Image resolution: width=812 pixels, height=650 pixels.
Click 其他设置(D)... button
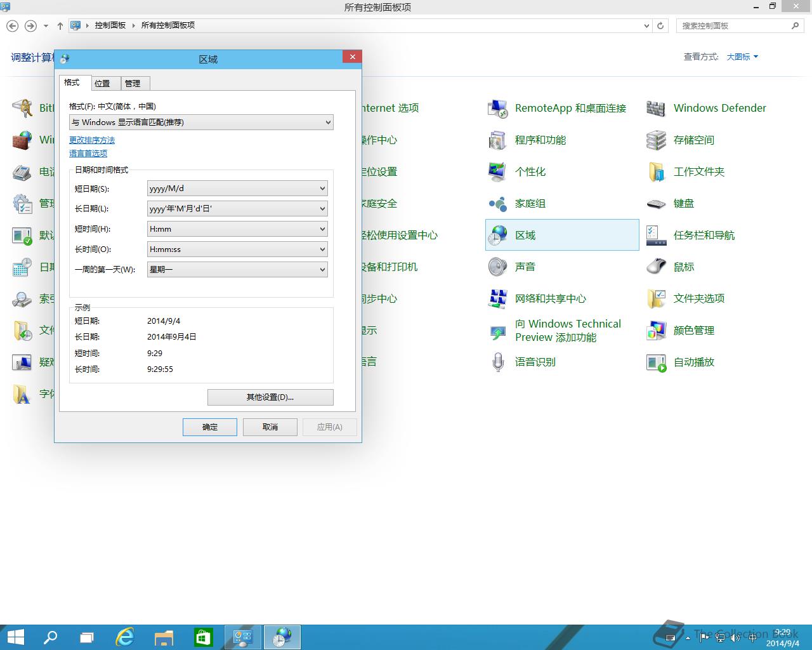(x=270, y=397)
